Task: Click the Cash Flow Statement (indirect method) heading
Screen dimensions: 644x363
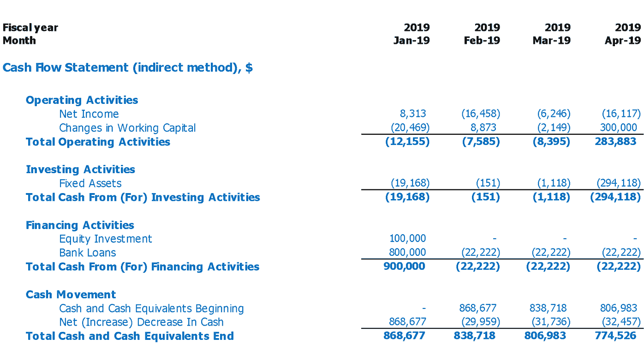Action: click(127, 68)
